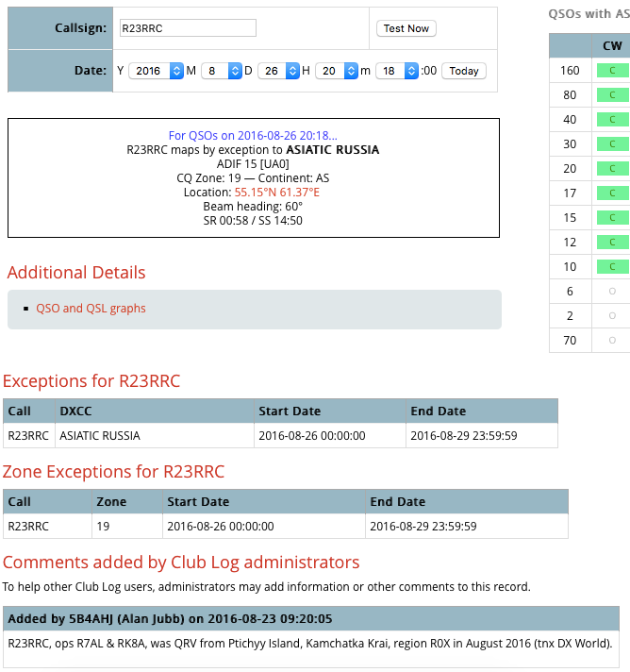Click the green C cell for 160m CW

613,70
